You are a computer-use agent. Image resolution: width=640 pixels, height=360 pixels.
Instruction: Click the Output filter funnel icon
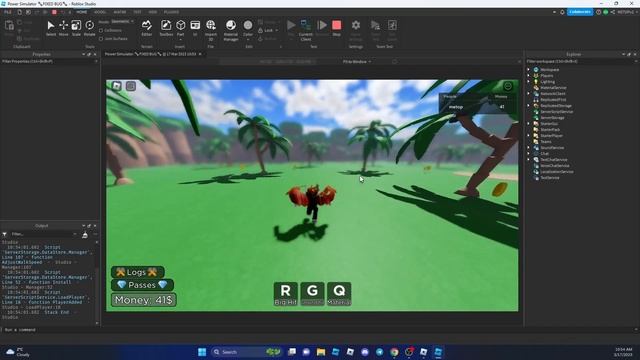pyautogui.click(x=4, y=234)
